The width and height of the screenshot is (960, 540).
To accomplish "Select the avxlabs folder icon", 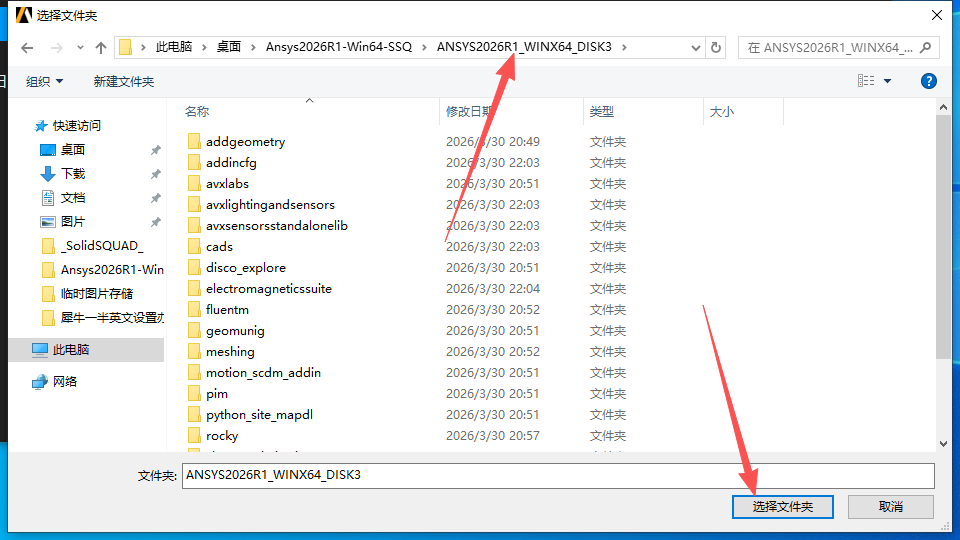I will [x=194, y=183].
